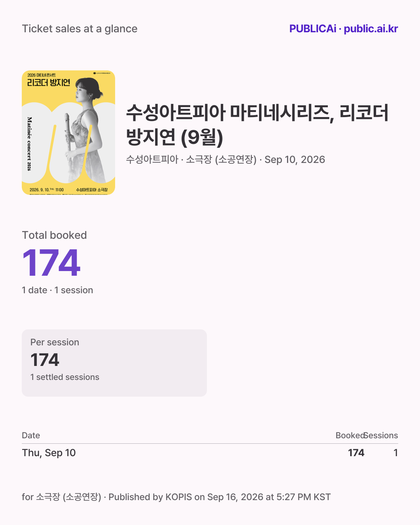420x525 pixels.
Task: Click the sessions count 1 in table row
Action: click(395, 453)
